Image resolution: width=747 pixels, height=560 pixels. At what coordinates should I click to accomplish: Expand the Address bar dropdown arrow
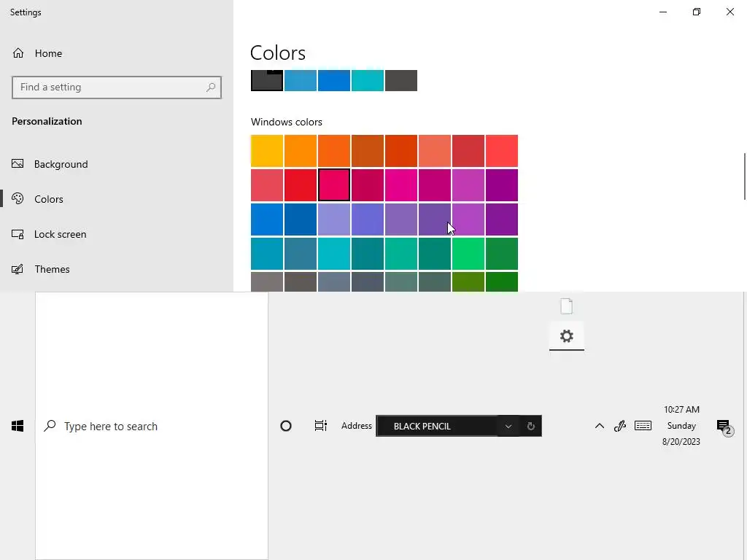click(508, 426)
